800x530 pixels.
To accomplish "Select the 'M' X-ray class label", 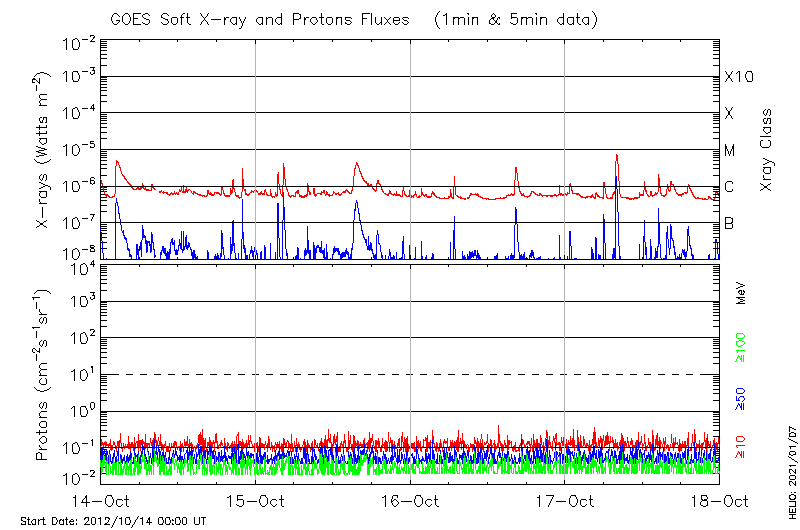I will tap(730, 151).
